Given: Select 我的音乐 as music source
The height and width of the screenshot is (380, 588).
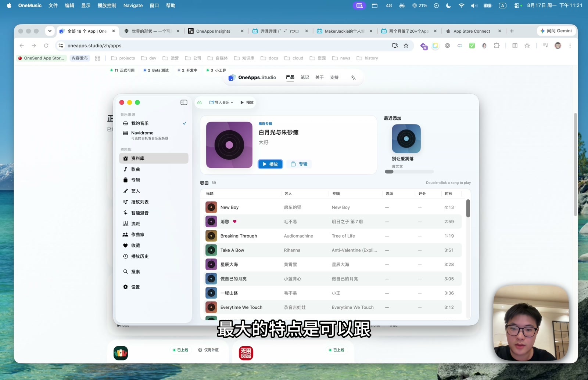Looking at the screenshot, I should [x=154, y=123].
